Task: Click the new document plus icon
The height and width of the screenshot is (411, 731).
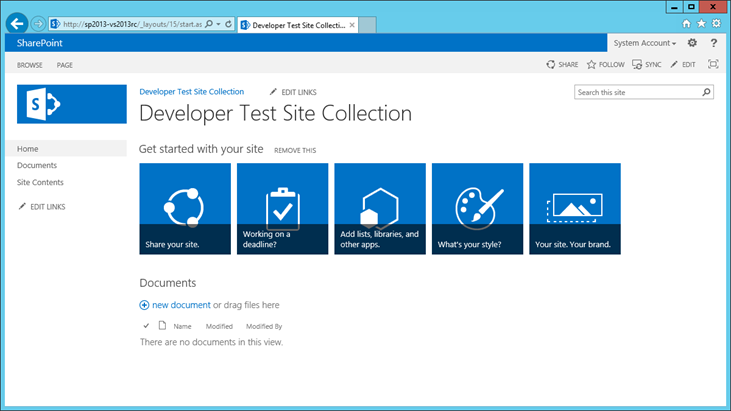Action: point(145,305)
